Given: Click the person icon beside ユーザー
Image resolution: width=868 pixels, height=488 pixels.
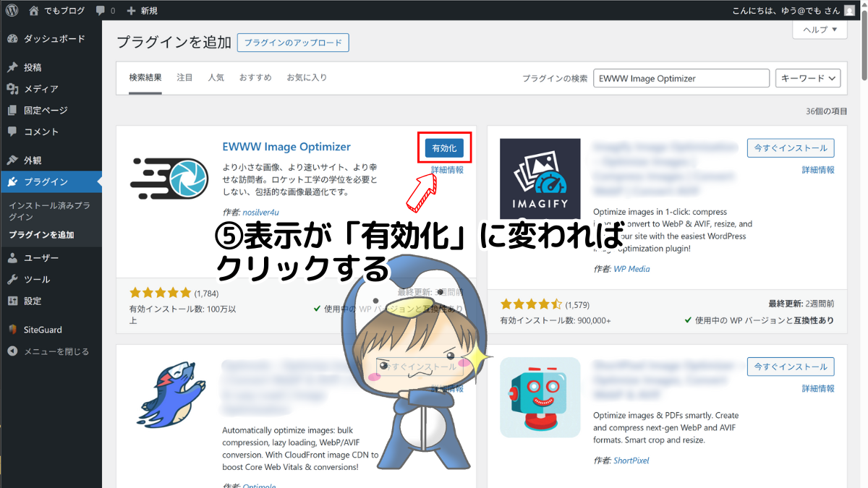Looking at the screenshot, I should (12, 258).
